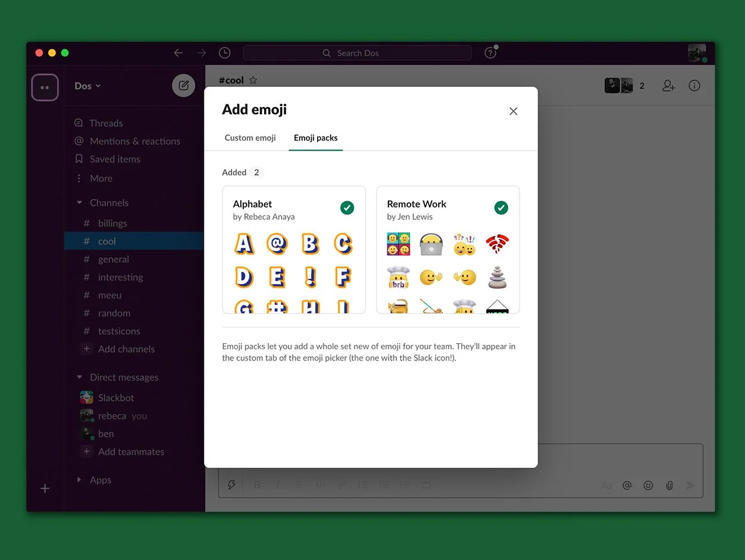Add people to the channel
Screen dimensions: 745x560
(669, 86)
